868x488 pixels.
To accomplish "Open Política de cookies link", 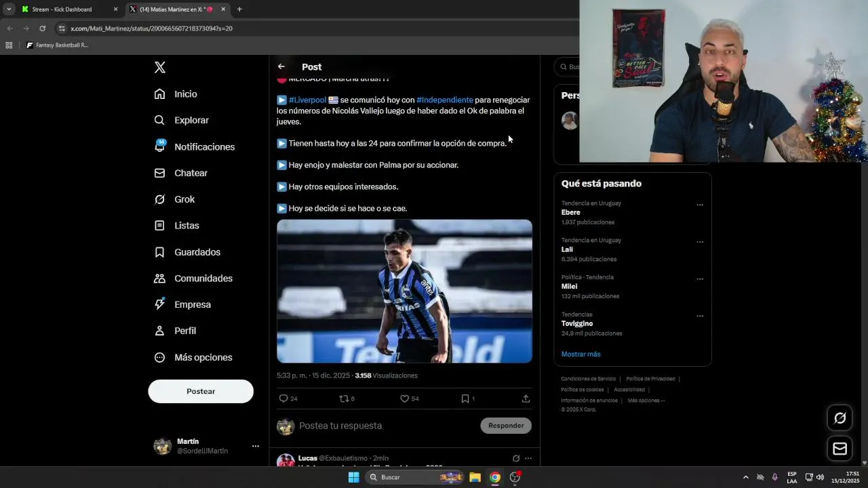I will [582, 390].
